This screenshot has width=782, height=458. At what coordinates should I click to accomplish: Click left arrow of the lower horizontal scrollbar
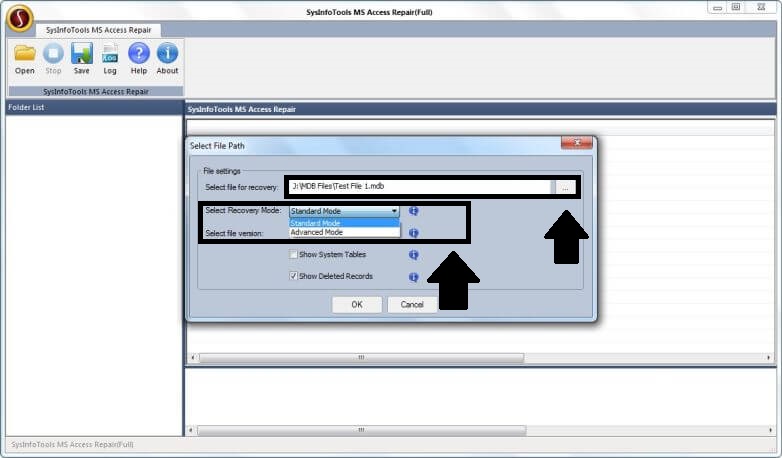(191, 430)
